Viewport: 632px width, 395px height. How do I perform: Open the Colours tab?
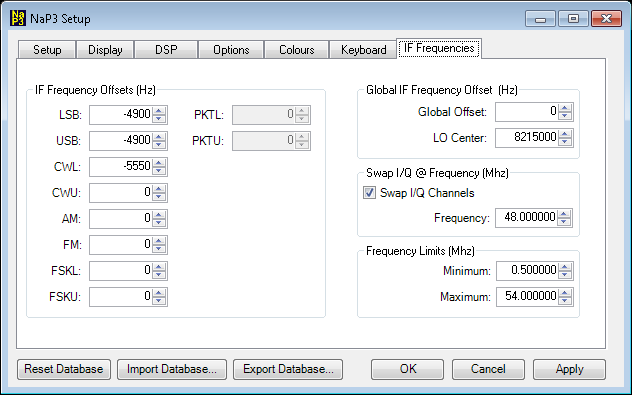[x=296, y=50]
